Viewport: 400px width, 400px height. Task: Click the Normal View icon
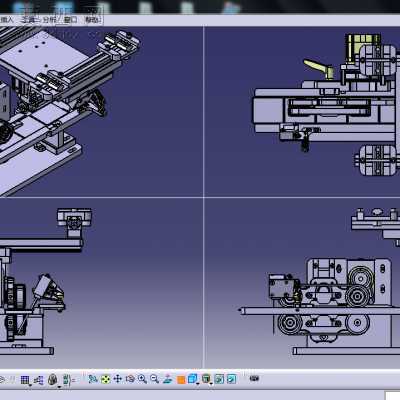coord(168,379)
